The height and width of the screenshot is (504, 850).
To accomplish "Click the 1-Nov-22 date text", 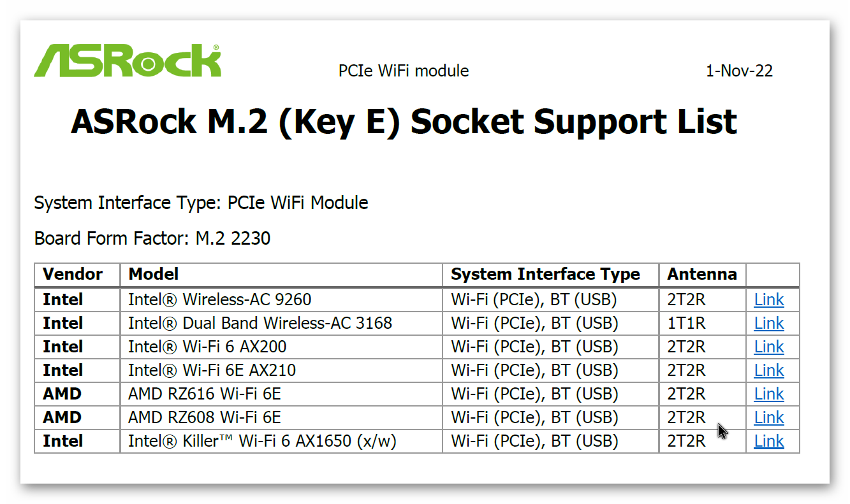I will click(739, 71).
